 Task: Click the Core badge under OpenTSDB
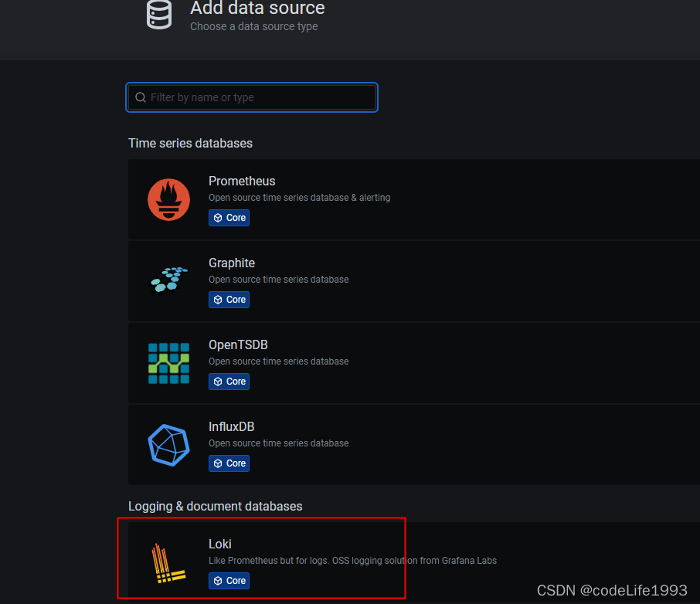coord(229,382)
